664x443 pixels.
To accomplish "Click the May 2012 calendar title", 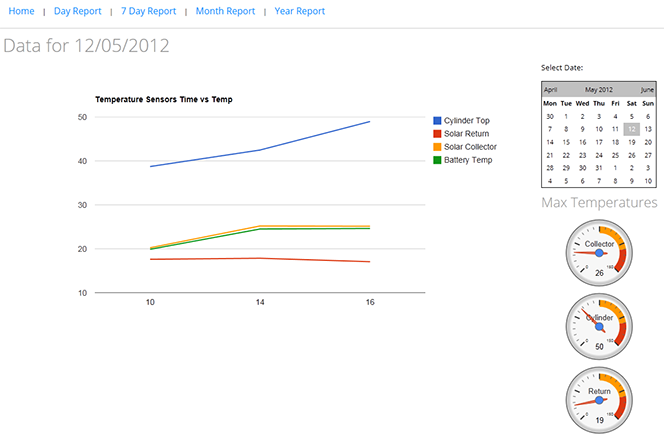I will 599,89.
